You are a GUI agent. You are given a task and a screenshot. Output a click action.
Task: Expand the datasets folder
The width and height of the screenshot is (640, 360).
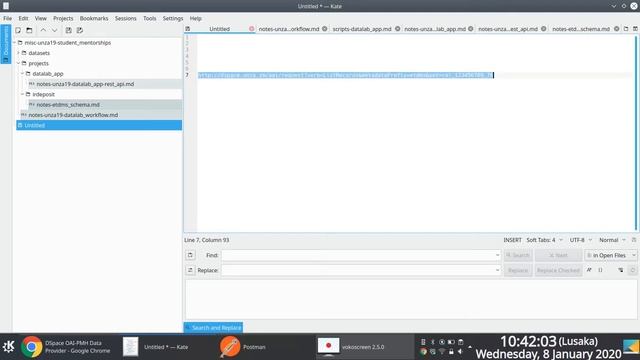18,53
